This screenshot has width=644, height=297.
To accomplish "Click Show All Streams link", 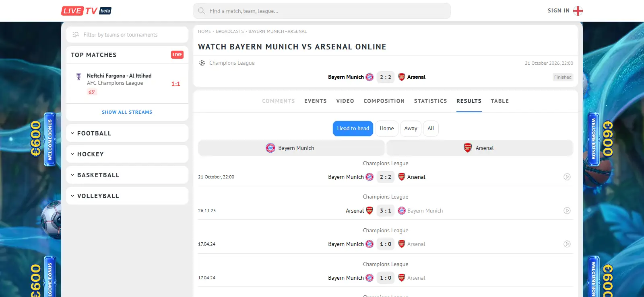I will [127, 112].
